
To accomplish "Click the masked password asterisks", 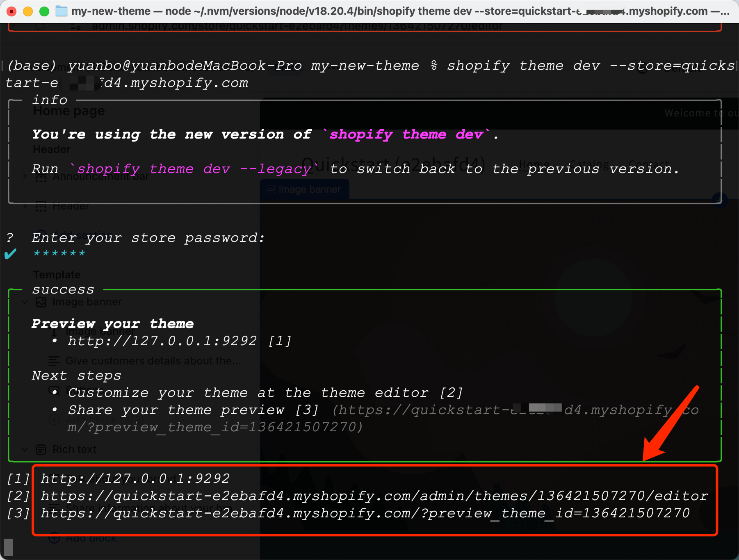I will (x=59, y=254).
